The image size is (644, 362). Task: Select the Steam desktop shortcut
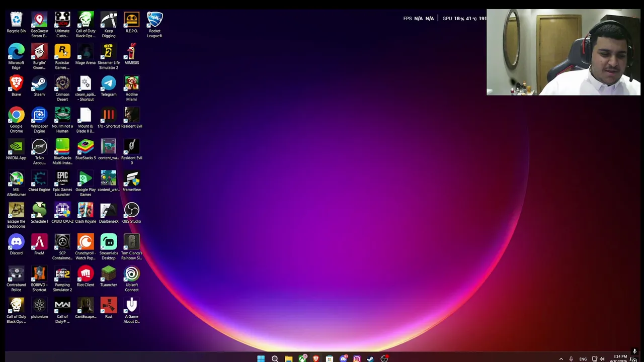pos(39,86)
